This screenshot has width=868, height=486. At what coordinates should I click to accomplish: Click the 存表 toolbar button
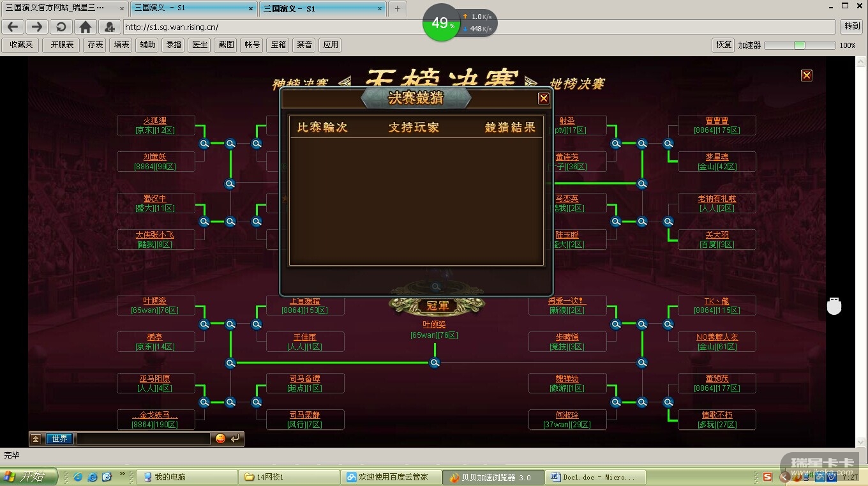pos(96,45)
